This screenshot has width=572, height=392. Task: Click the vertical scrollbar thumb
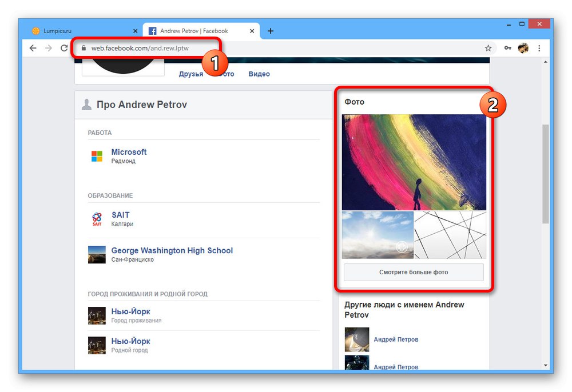(545, 174)
